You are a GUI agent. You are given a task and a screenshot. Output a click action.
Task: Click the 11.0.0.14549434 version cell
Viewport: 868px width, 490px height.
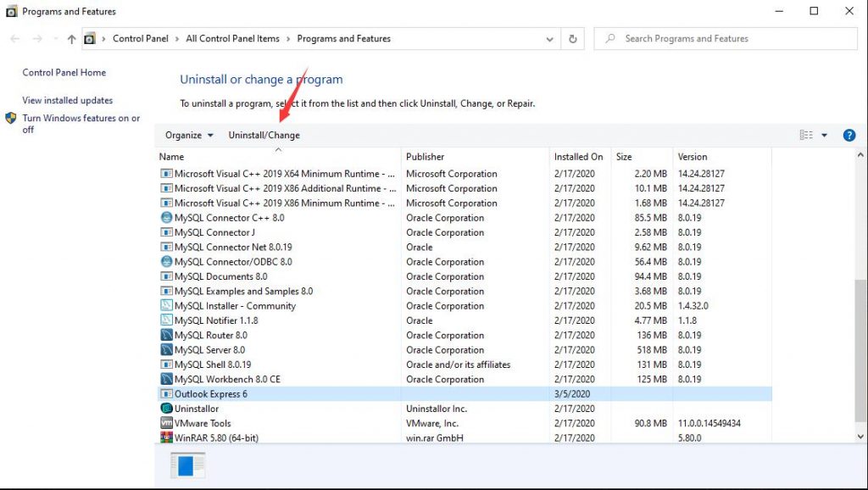709,423
